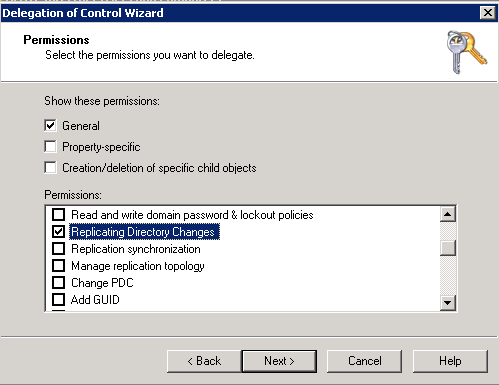The height and width of the screenshot is (385, 499).
Task: Tick Read and write domain password policies
Action: click(x=59, y=215)
